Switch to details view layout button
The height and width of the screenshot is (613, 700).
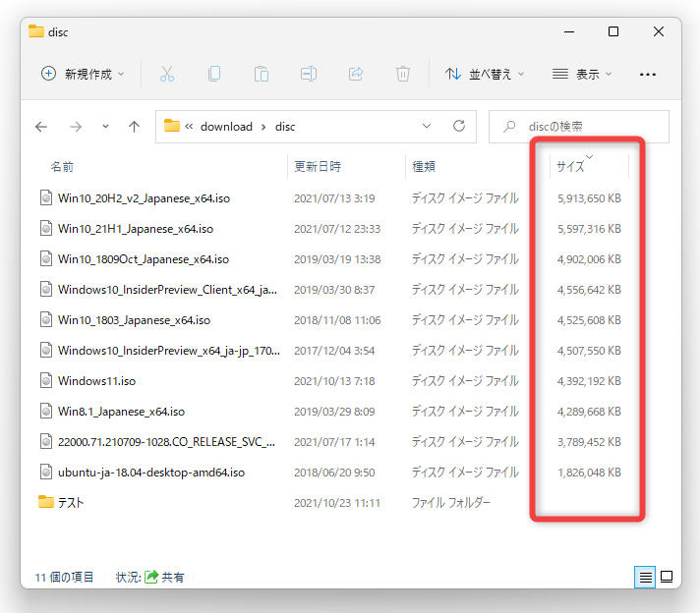click(645, 577)
